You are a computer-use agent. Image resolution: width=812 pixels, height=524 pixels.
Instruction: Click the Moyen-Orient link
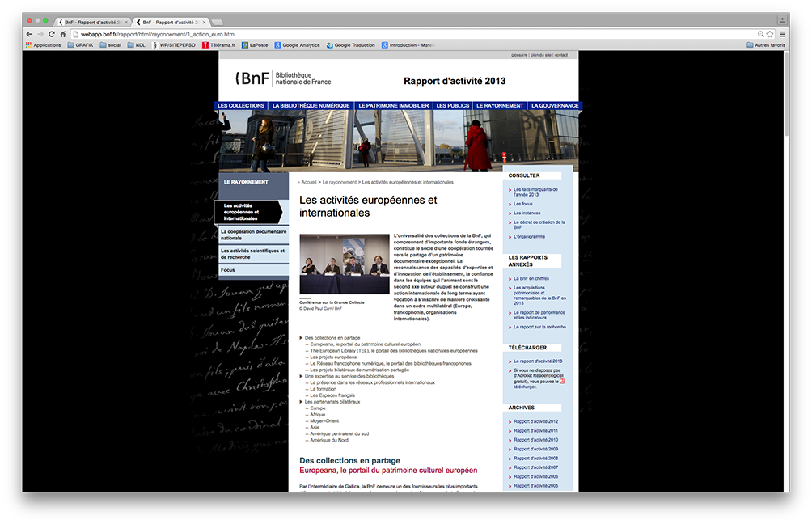point(324,421)
